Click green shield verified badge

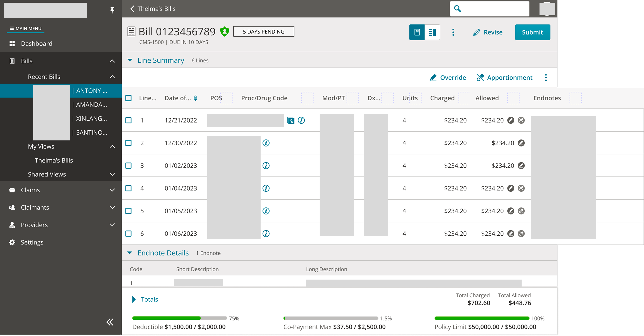pos(225,31)
